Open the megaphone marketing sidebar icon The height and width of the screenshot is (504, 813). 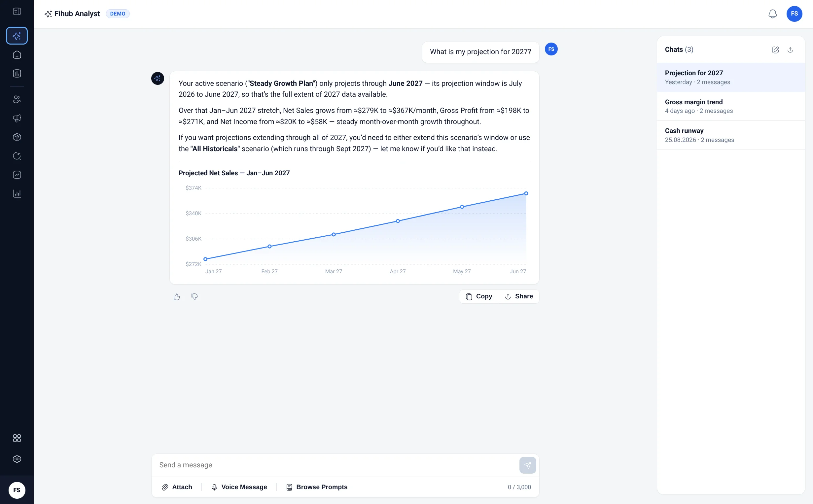coord(17,118)
